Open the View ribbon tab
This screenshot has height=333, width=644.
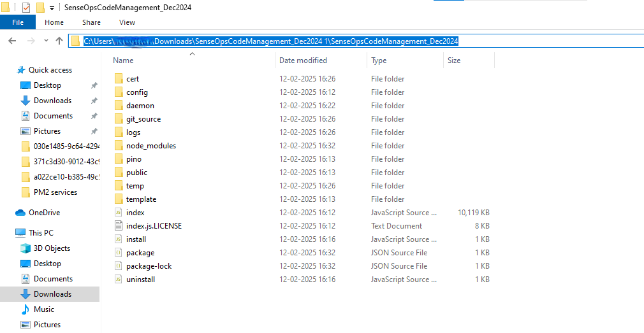pyautogui.click(x=127, y=22)
